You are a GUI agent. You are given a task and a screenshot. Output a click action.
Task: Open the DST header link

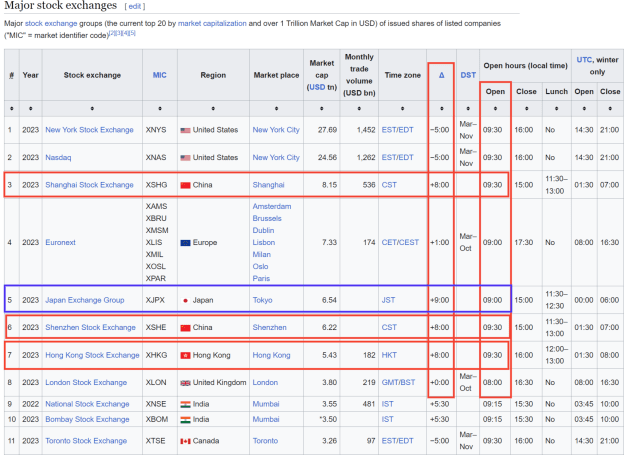(x=468, y=75)
